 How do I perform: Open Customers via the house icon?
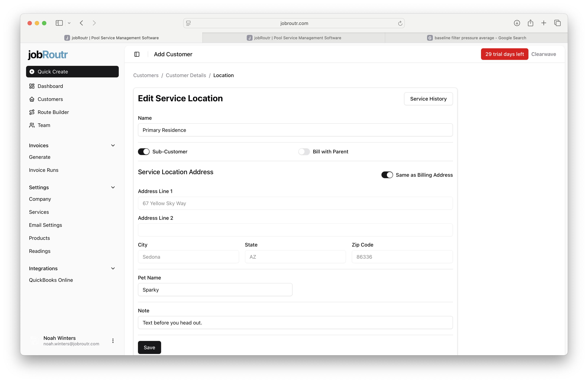pos(32,99)
